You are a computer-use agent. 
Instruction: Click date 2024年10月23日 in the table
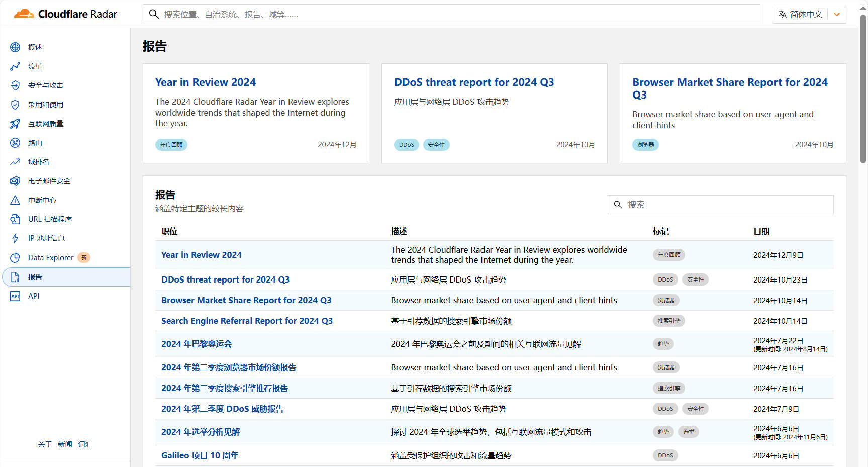point(780,280)
